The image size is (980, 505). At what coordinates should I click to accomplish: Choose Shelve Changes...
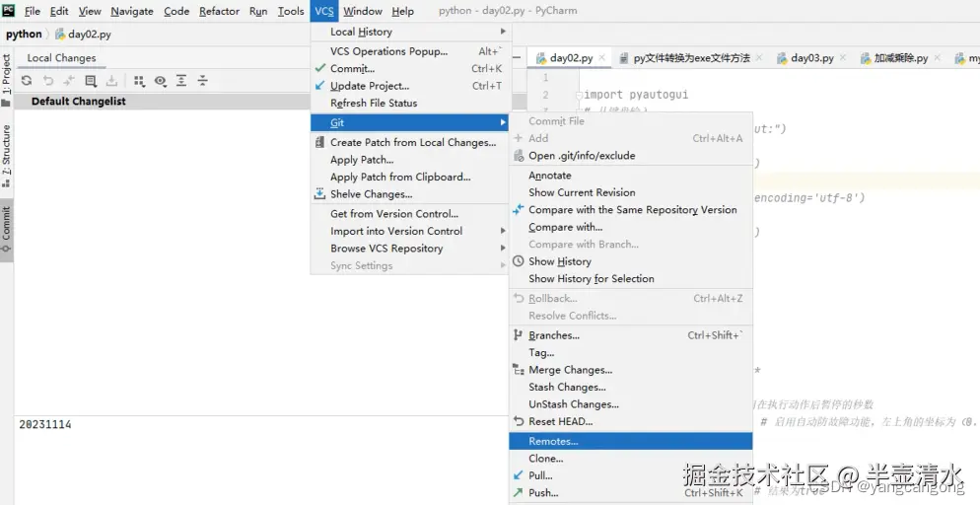tap(410, 194)
